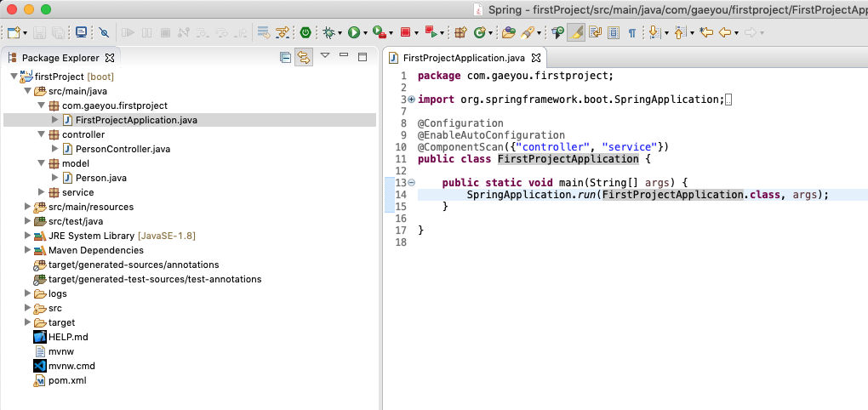Click the Next Annotation down arrow icon
This screenshot has width=868, height=410.
[x=655, y=33]
